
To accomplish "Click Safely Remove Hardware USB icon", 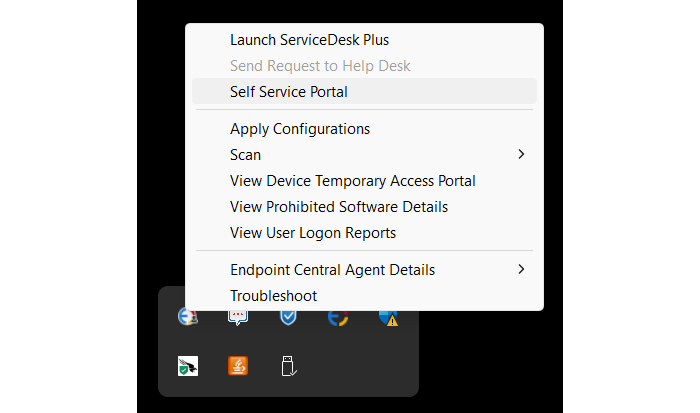I will (288, 366).
